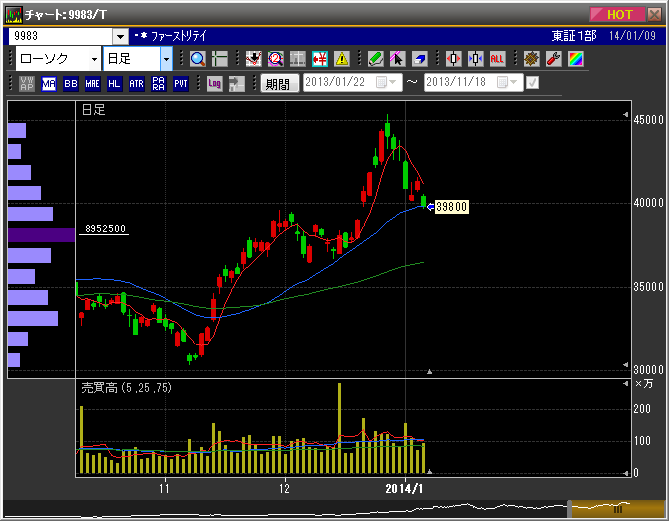Select the pointer cursor tool
Screen dimensions: 669x521
pos(398,58)
